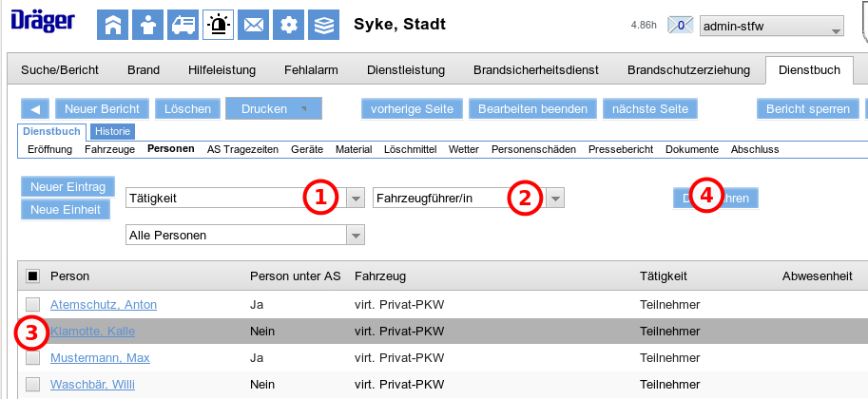Expand the admin-stfw user dropdown
Viewport: 868px width, 399px height.
point(836,28)
